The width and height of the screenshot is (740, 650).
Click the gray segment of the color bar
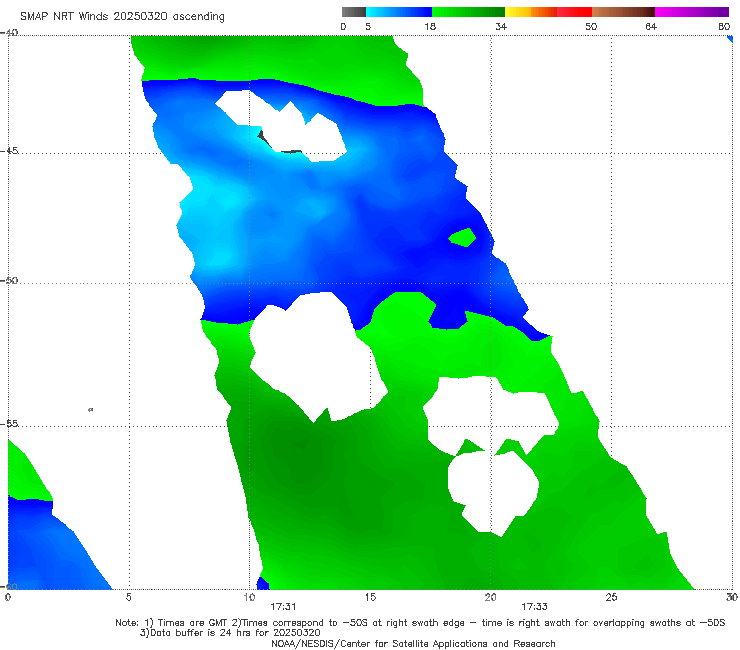354,12
